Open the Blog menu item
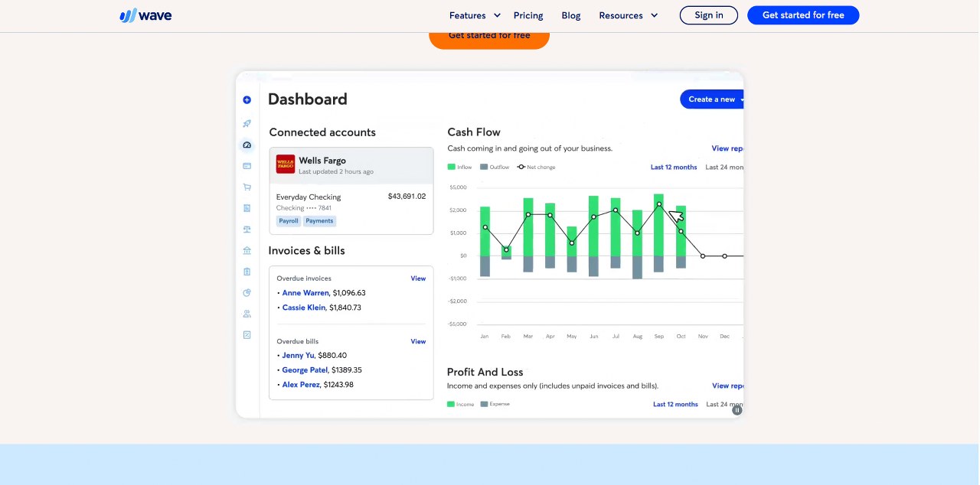Viewport: 980px width, 485px height. click(571, 15)
